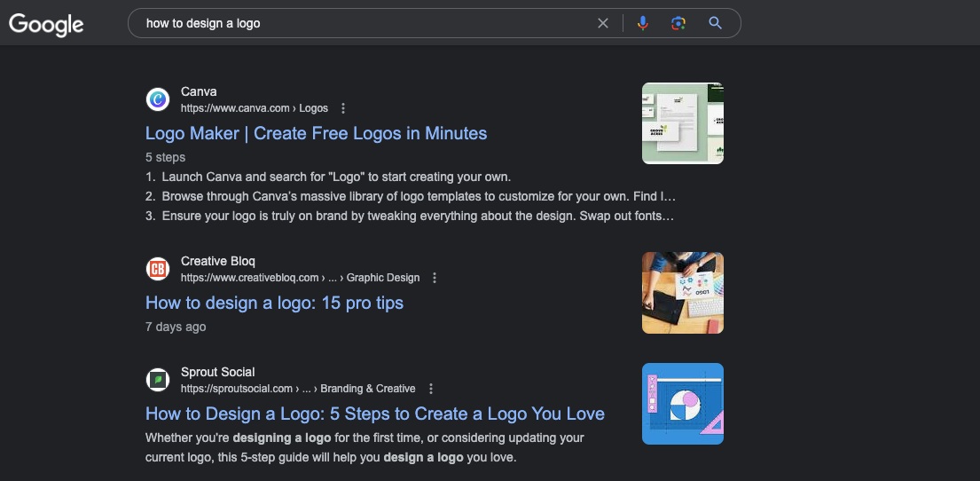The height and width of the screenshot is (481, 980).
Task: Click the Canva site name
Action: pos(199,91)
